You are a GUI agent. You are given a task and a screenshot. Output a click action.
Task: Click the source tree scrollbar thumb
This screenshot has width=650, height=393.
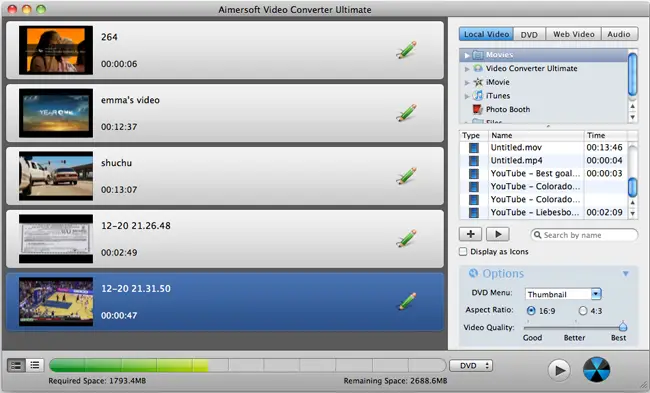(x=632, y=75)
